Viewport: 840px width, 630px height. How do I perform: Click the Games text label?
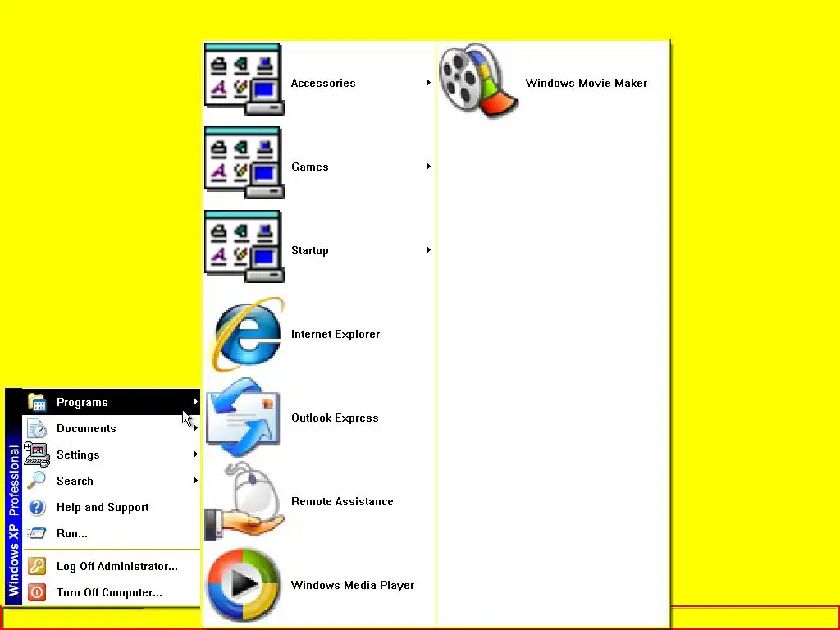pyautogui.click(x=309, y=167)
